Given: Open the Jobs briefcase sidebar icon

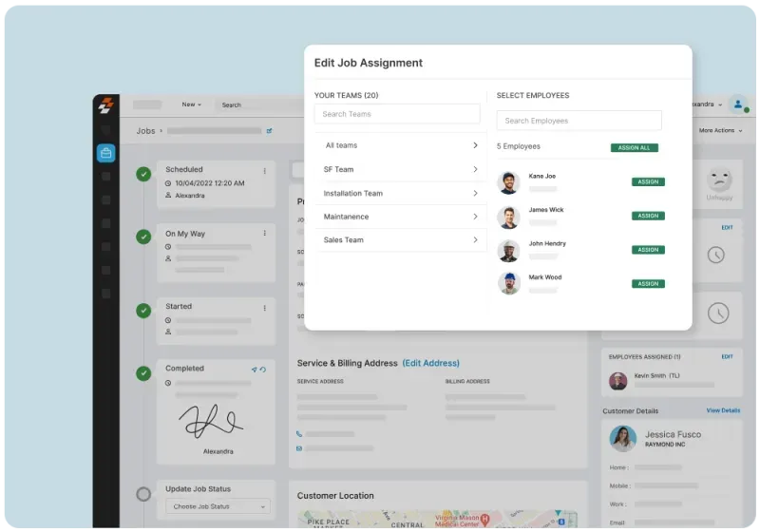Looking at the screenshot, I should [105, 153].
